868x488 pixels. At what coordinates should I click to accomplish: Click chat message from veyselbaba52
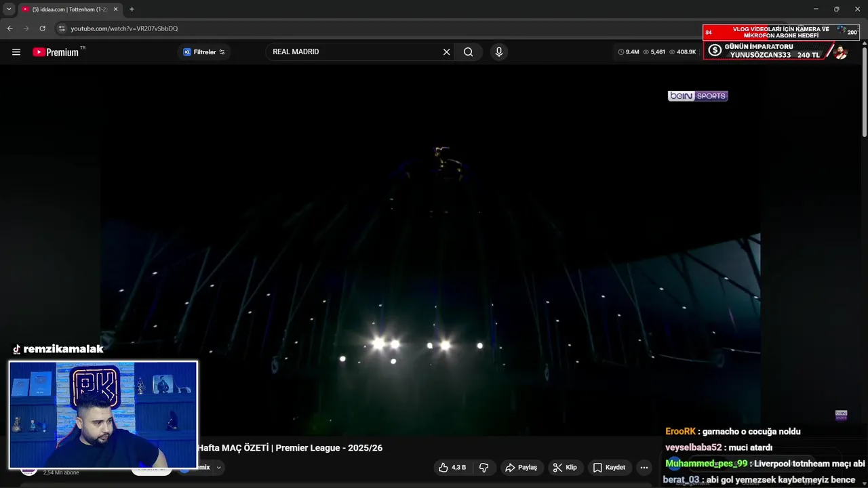click(719, 447)
